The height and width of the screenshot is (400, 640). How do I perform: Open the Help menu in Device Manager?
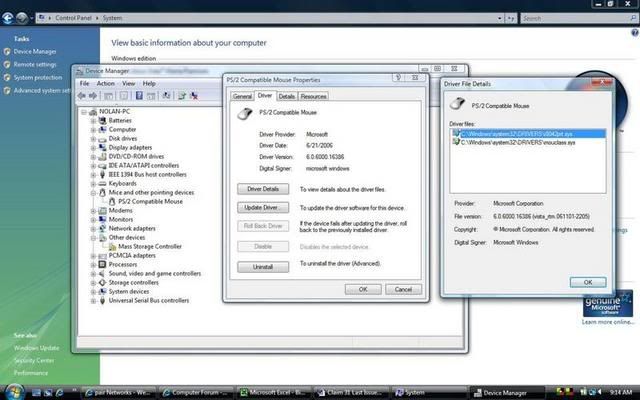pos(149,83)
